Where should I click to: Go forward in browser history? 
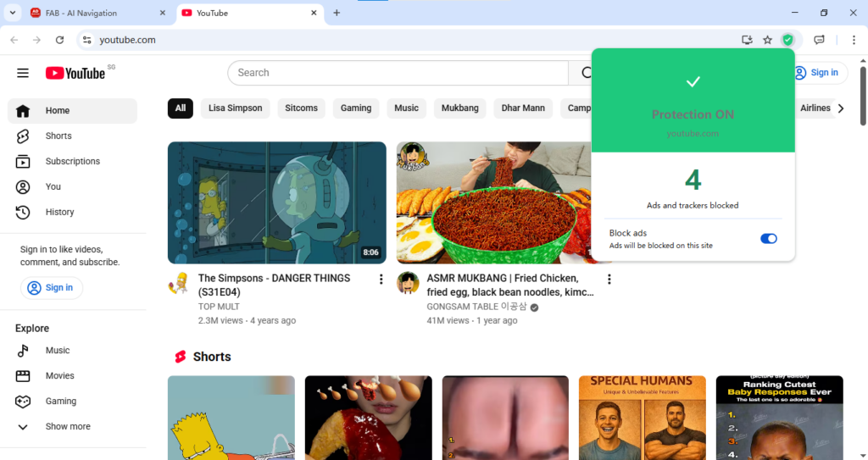[36, 40]
